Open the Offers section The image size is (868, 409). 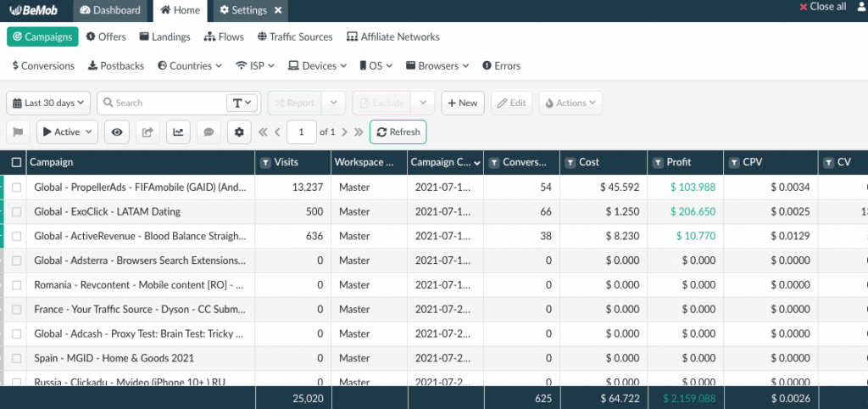[106, 36]
